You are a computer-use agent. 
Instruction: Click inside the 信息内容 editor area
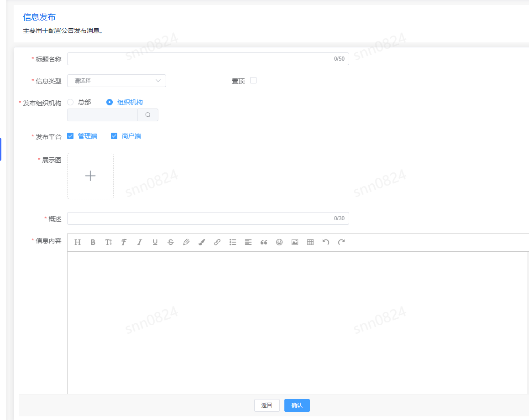(297, 322)
